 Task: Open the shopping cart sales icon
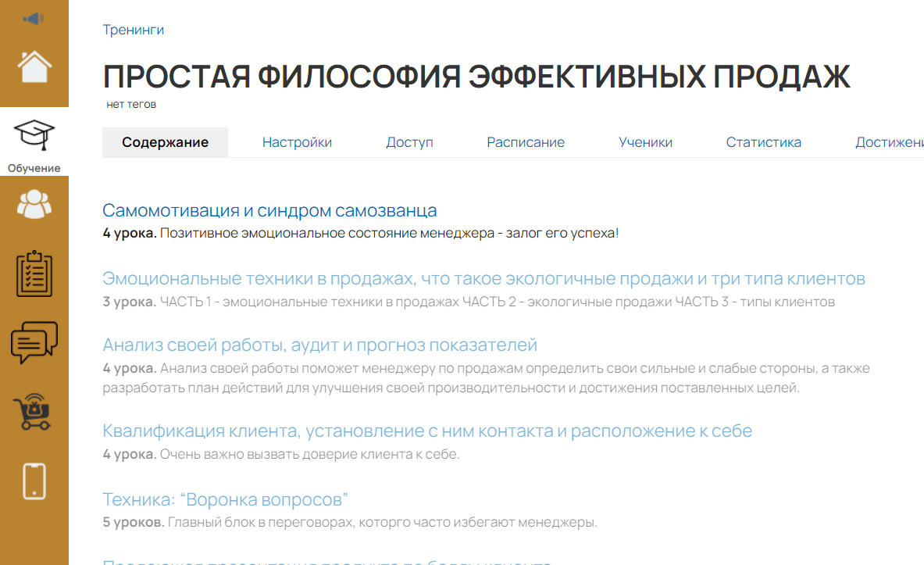pos(32,412)
